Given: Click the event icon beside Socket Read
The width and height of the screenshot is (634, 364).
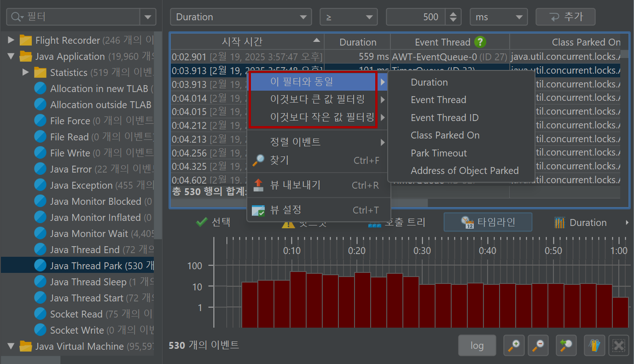Looking at the screenshot, I should [41, 314].
